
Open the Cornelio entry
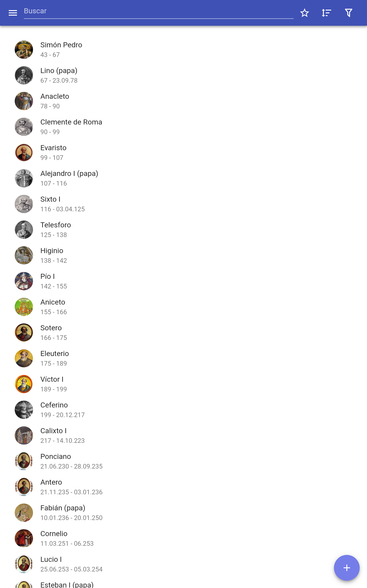coord(183,538)
